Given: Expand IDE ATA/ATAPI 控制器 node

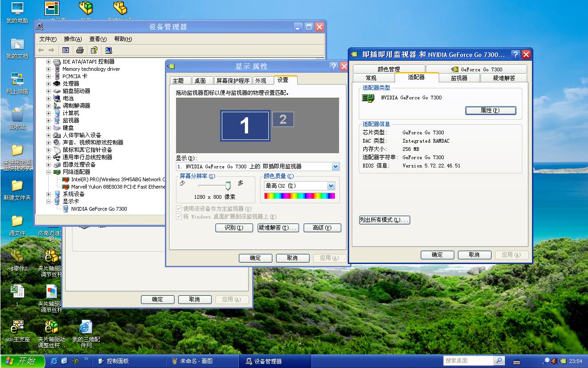Looking at the screenshot, I should tap(48, 62).
